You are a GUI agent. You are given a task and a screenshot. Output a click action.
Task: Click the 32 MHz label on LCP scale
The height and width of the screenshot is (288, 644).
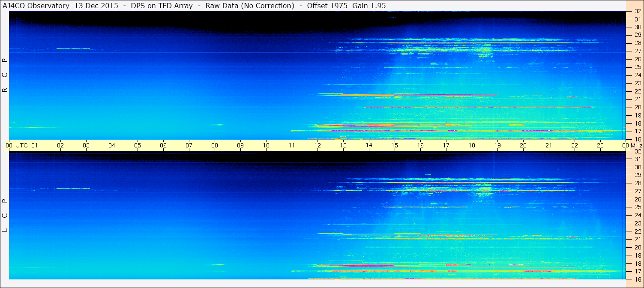(638, 151)
